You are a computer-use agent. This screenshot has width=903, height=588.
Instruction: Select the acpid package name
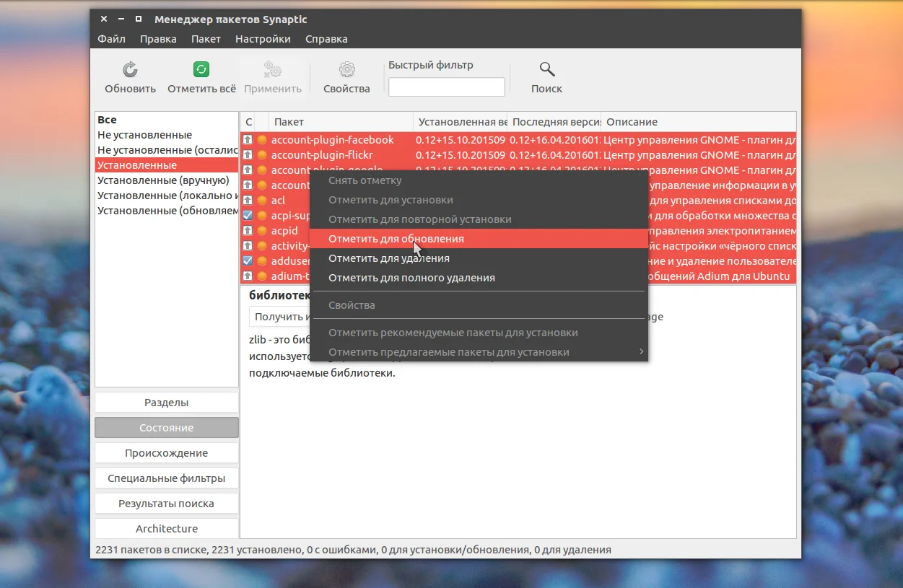(x=284, y=230)
